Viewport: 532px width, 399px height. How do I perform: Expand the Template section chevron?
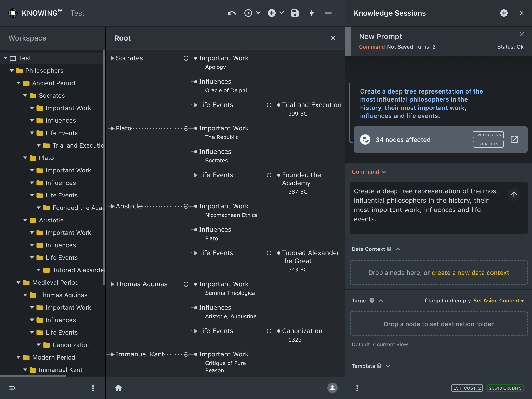[388, 366]
